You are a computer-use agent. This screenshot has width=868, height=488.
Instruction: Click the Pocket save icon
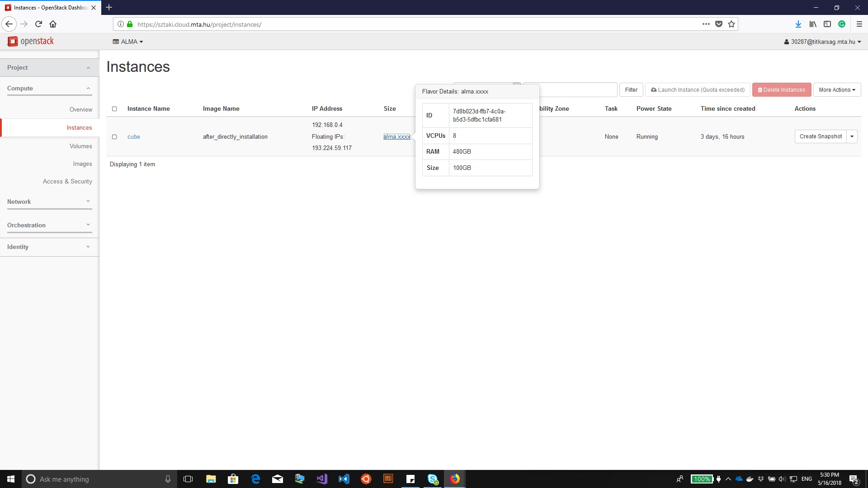pyautogui.click(x=718, y=24)
